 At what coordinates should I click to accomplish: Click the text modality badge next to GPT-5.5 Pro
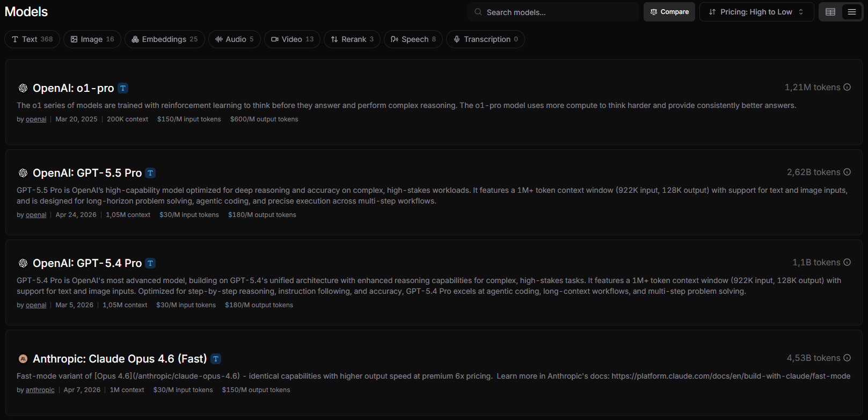[x=150, y=173]
